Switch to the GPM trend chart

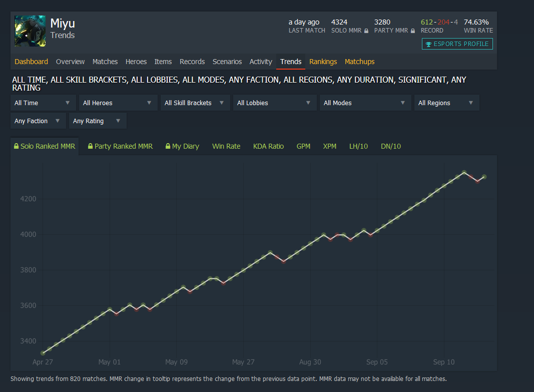click(303, 147)
